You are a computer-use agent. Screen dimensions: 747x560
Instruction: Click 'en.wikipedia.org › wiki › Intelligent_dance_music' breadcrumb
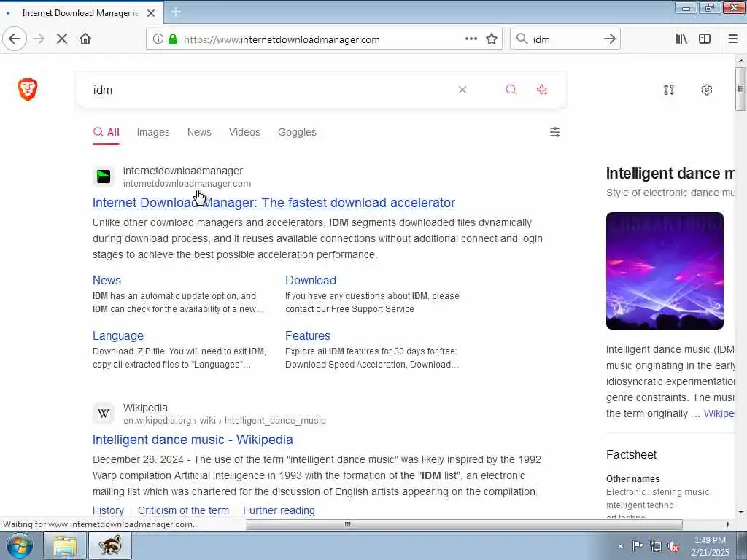225,421
